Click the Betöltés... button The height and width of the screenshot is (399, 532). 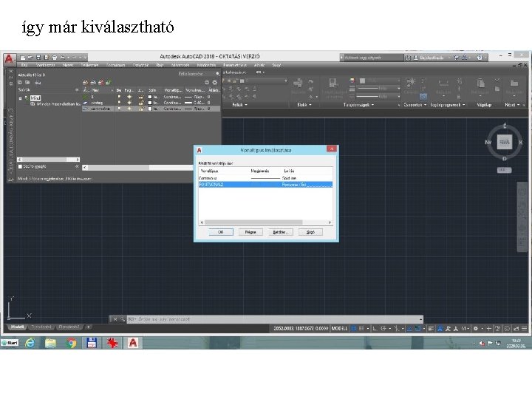281,232
